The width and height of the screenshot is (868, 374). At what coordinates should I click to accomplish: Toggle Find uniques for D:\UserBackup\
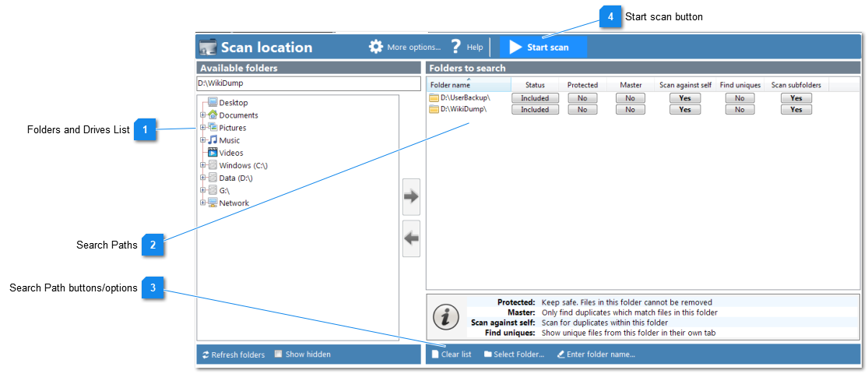[x=740, y=98]
